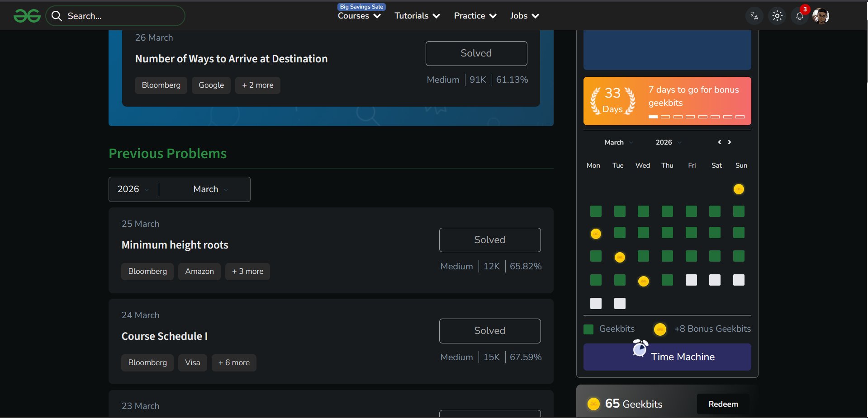Open the user profile avatar
The width and height of the screenshot is (868, 418).
821,16
